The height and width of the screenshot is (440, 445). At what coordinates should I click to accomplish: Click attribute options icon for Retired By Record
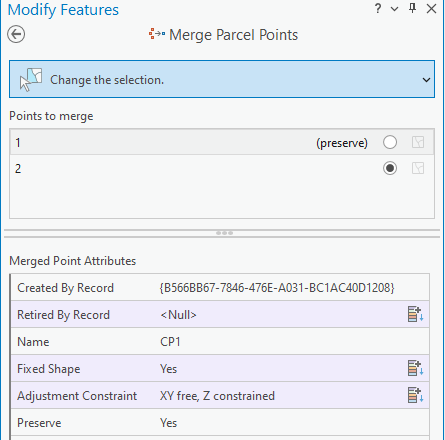415,314
